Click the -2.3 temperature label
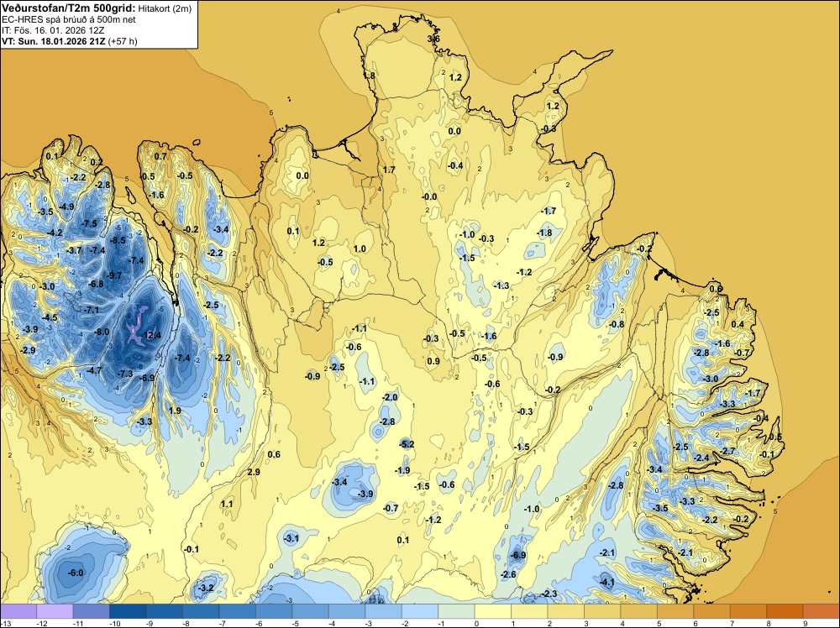840x628 pixels. pos(549,594)
